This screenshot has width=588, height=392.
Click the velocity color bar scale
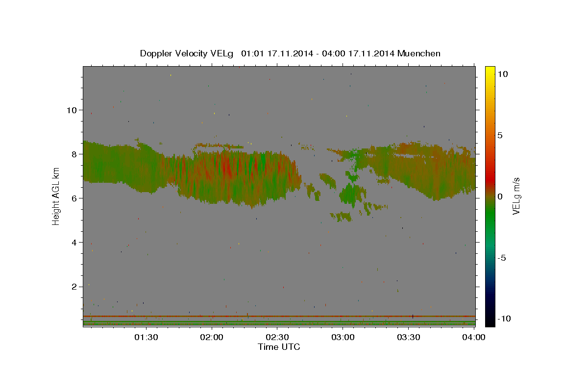point(490,196)
